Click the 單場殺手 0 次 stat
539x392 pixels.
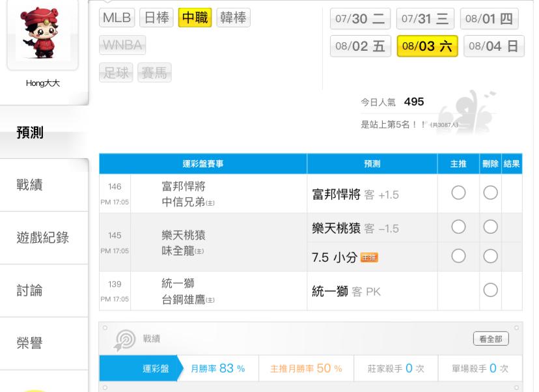pos(480,369)
